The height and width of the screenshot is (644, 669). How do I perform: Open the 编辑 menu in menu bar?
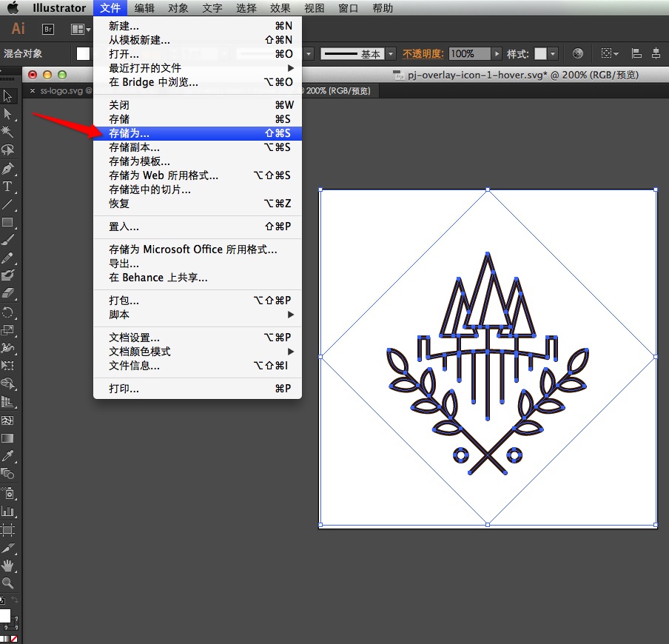pyautogui.click(x=145, y=8)
